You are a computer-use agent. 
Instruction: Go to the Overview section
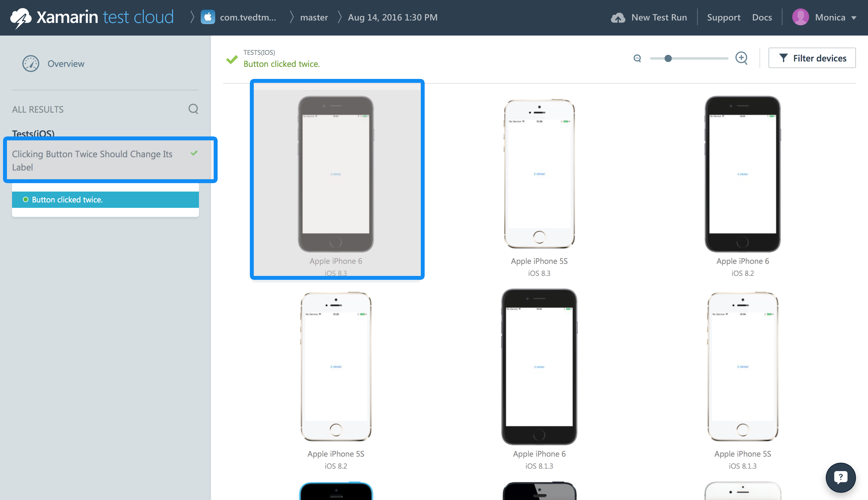[x=66, y=64]
